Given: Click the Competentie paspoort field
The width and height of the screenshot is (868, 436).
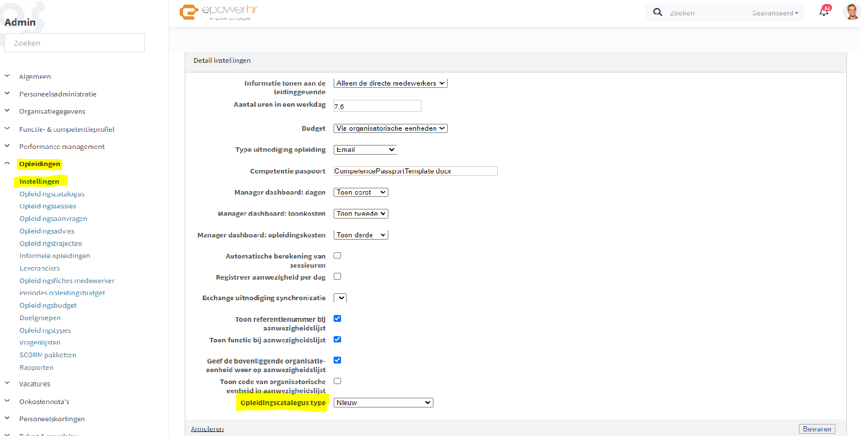Looking at the screenshot, I should coord(416,171).
